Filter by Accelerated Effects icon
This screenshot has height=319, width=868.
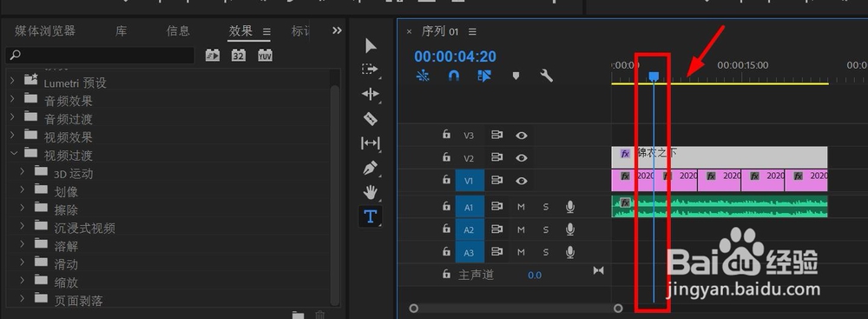point(213,55)
